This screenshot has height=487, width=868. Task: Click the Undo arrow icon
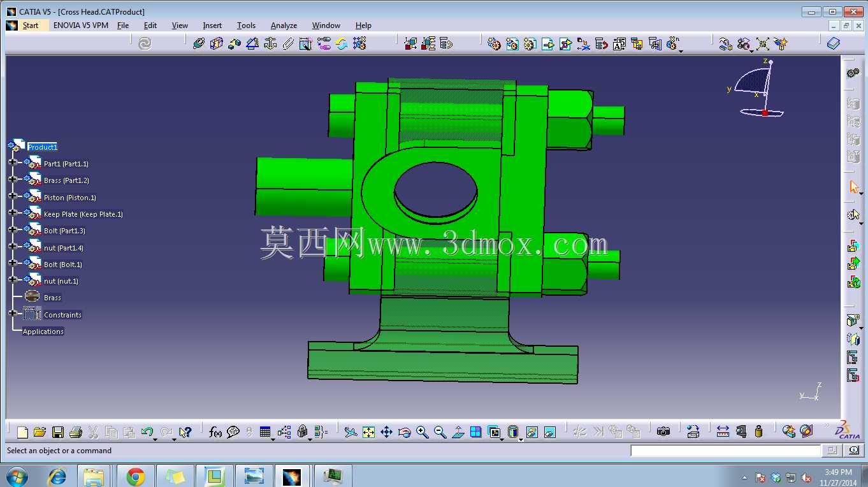coord(147,432)
